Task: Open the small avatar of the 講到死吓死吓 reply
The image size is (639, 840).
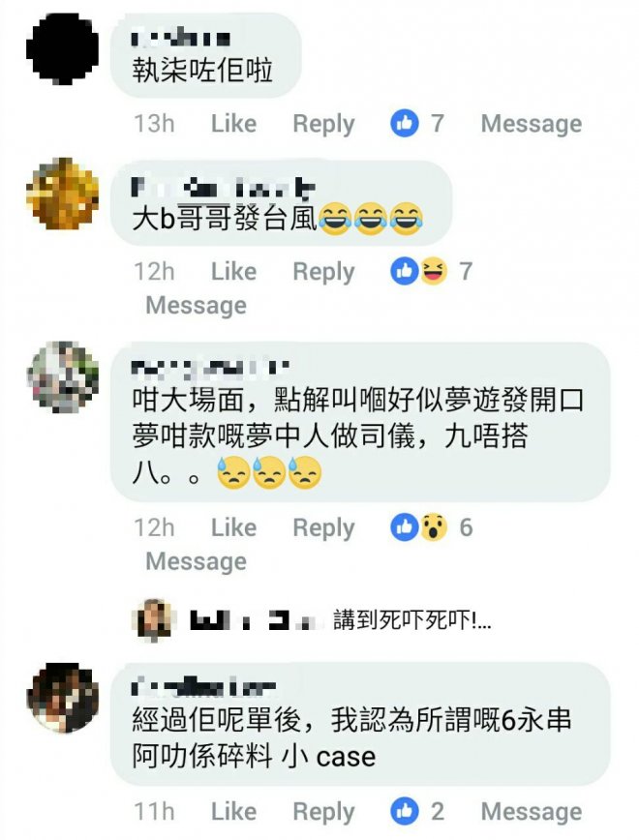Action: [154, 619]
